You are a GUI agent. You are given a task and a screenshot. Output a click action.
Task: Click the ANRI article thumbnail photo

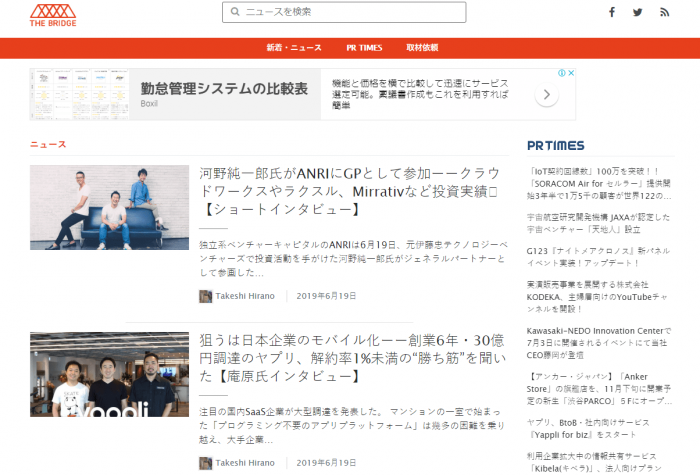point(109,207)
